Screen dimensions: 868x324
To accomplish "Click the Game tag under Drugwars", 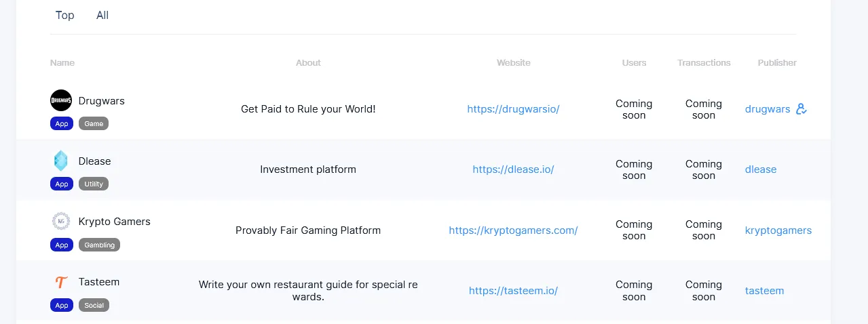I will coord(94,124).
